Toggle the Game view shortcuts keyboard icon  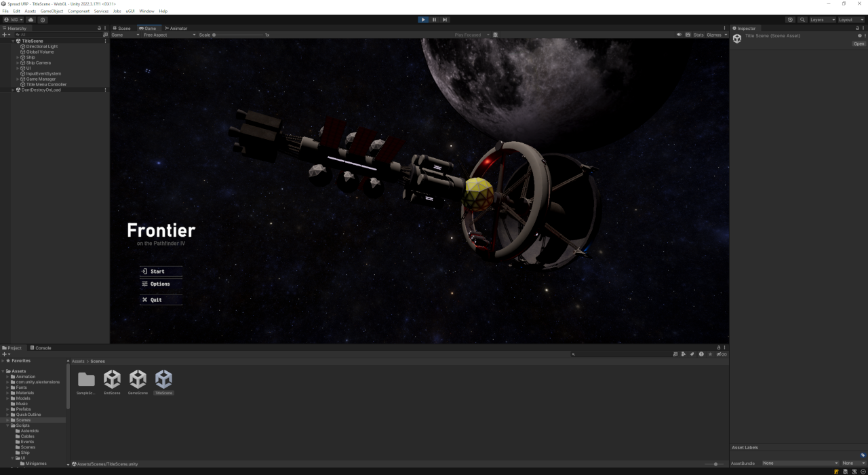point(688,35)
